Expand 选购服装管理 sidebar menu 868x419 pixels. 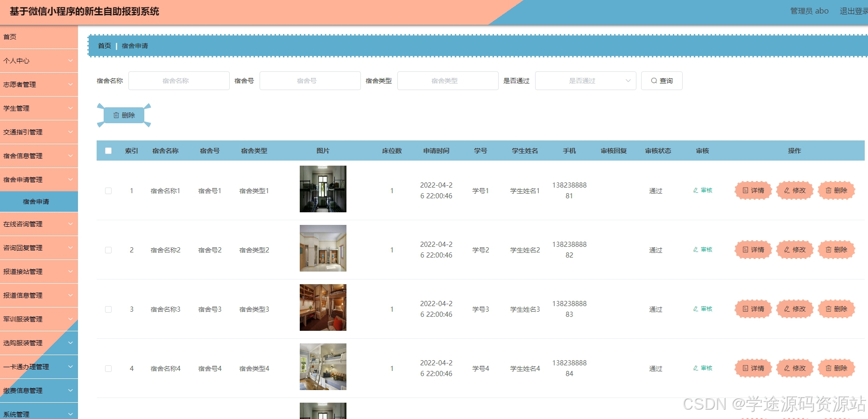[x=39, y=343]
